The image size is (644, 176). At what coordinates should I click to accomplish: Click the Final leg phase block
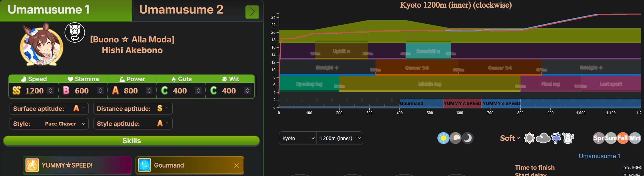pos(551,84)
